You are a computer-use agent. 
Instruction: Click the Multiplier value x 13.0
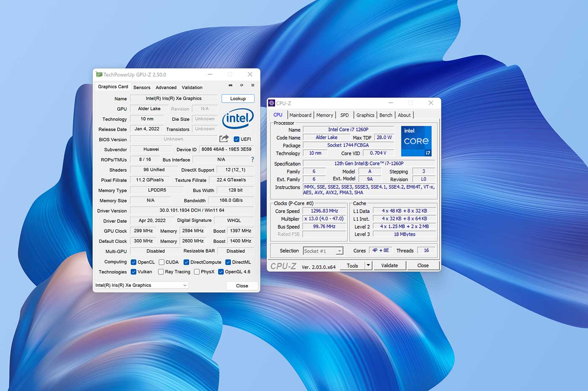(324, 219)
